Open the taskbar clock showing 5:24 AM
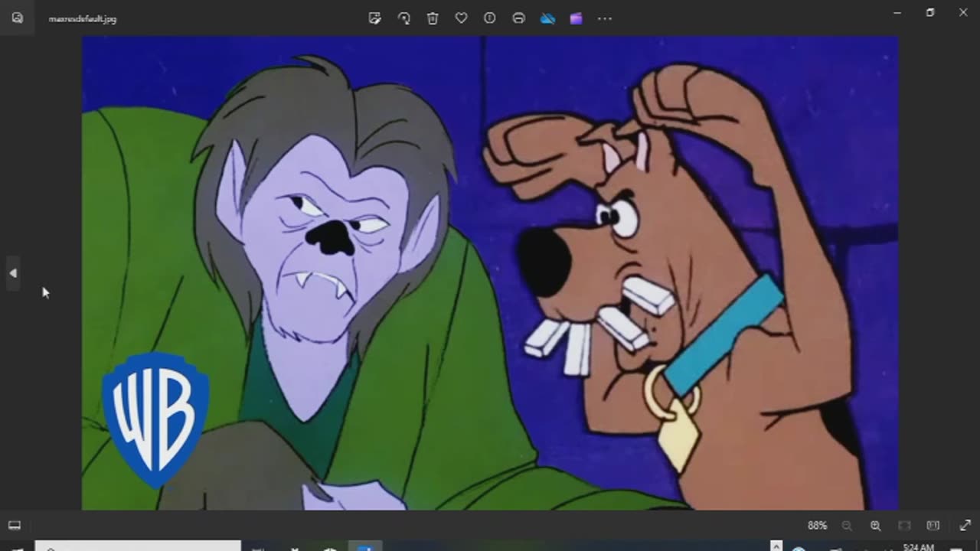The height and width of the screenshot is (551, 980). pyautogui.click(x=918, y=547)
